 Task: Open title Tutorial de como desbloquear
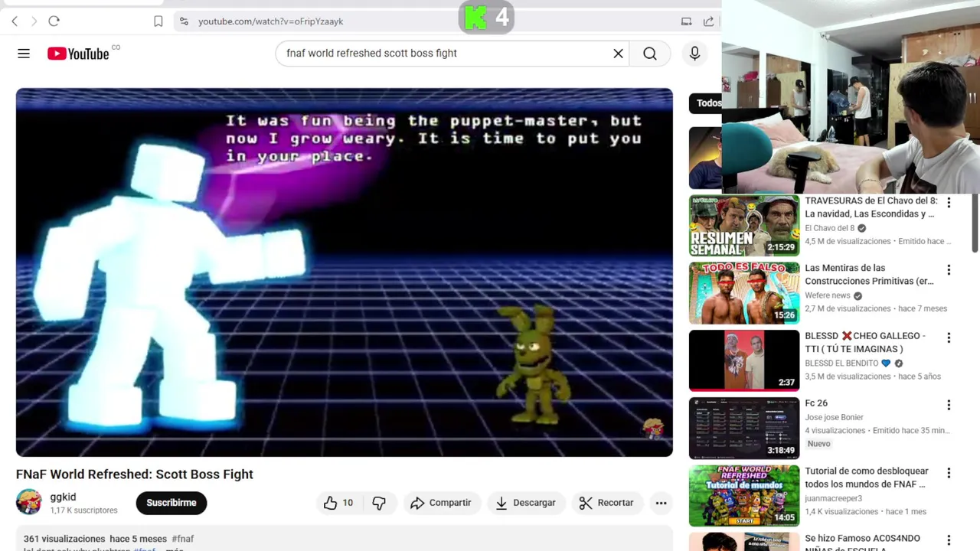[867, 478]
